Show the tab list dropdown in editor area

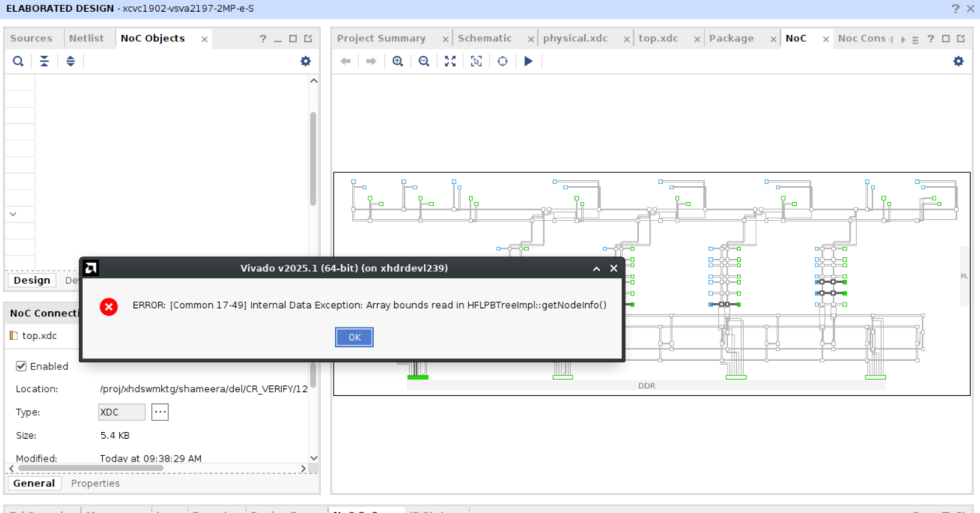tap(915, 39)
